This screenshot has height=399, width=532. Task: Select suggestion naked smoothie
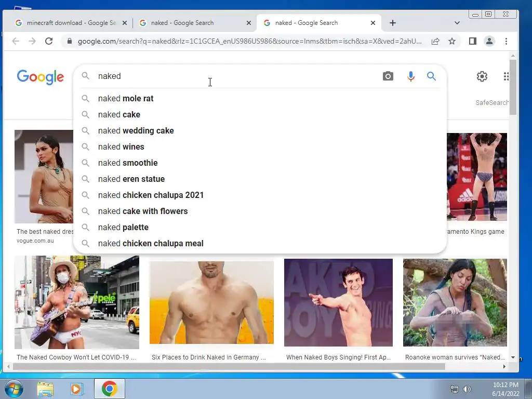click(x=260, y=163)
